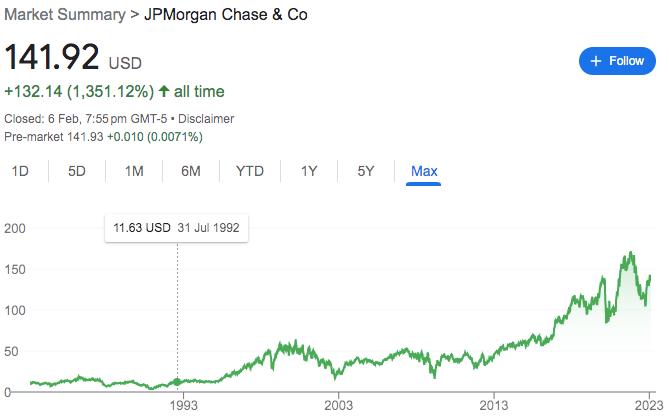
Task: Click the Max range tab
Action: click(424, 171)
